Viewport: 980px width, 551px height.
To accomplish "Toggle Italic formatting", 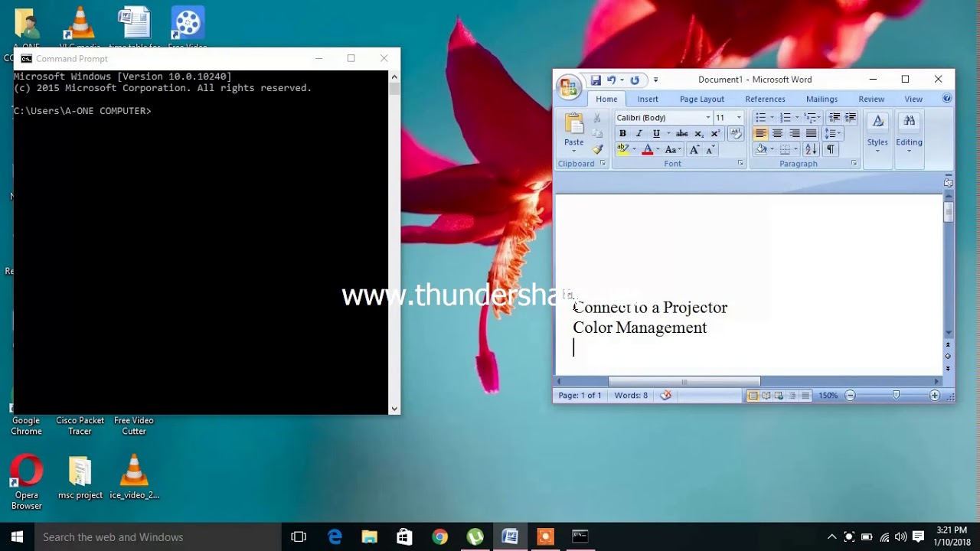I will coord(639,133).
